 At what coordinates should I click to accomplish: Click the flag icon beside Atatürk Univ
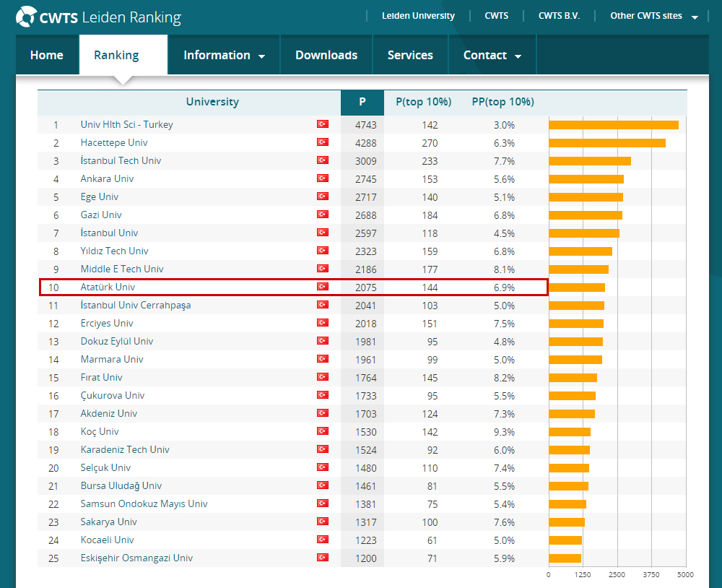tap(323, 287)
